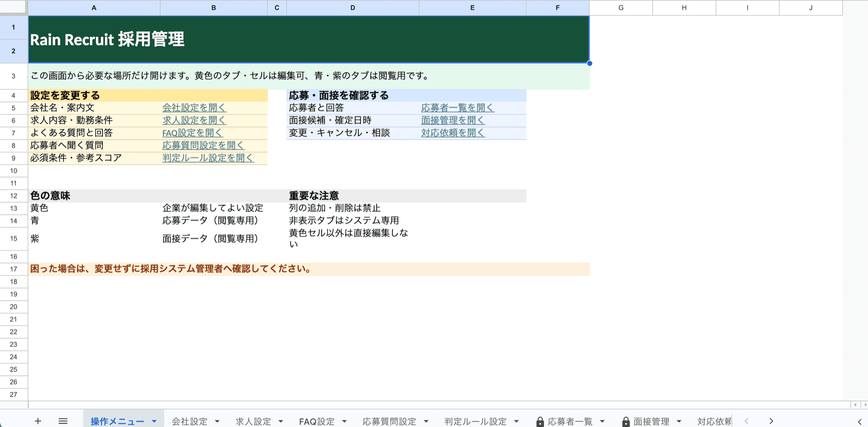868x427 pixels.
Task: Select the 会社名・案内文 cell
Action: click(94, 108)
